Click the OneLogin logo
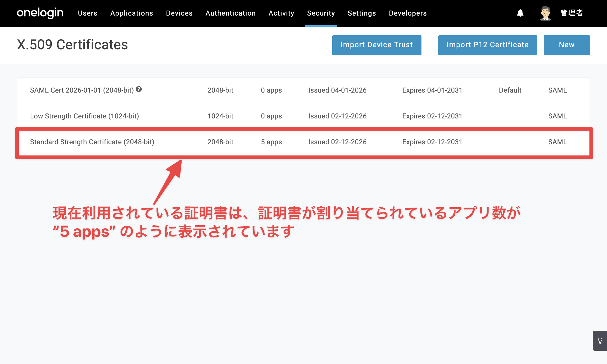 click(x=40, y=13)
